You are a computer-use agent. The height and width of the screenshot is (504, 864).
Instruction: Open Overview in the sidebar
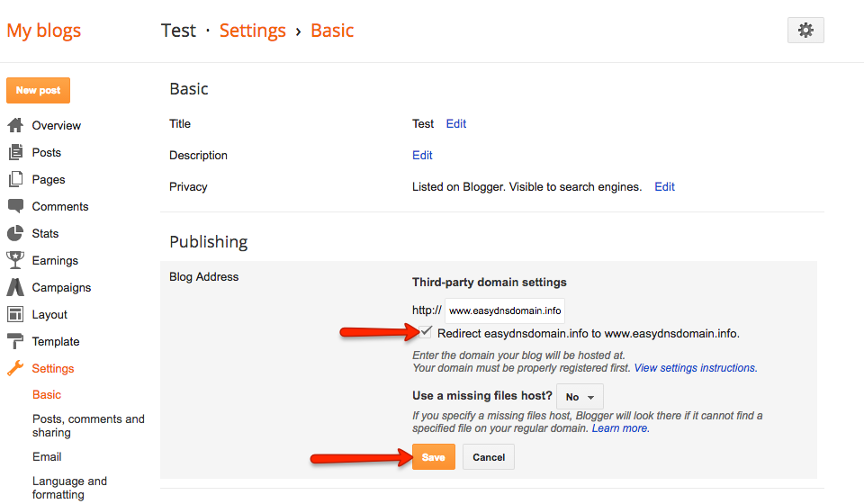(56, 126)
